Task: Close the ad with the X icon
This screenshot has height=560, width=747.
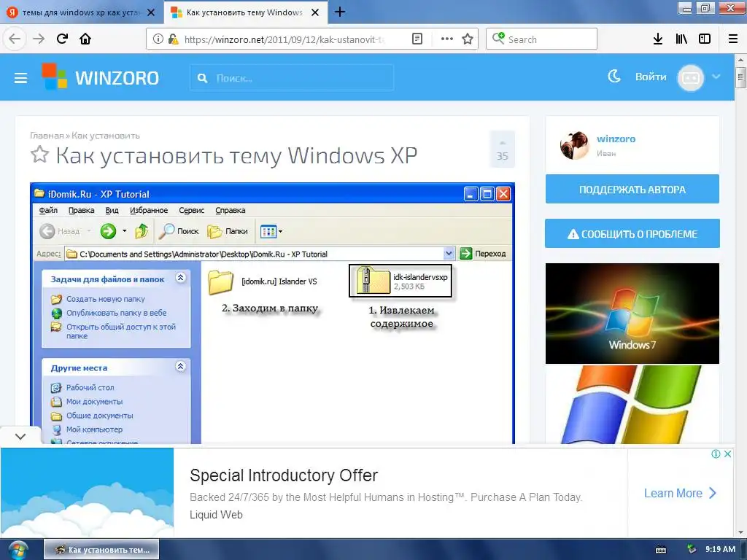Action: (727, 454)
